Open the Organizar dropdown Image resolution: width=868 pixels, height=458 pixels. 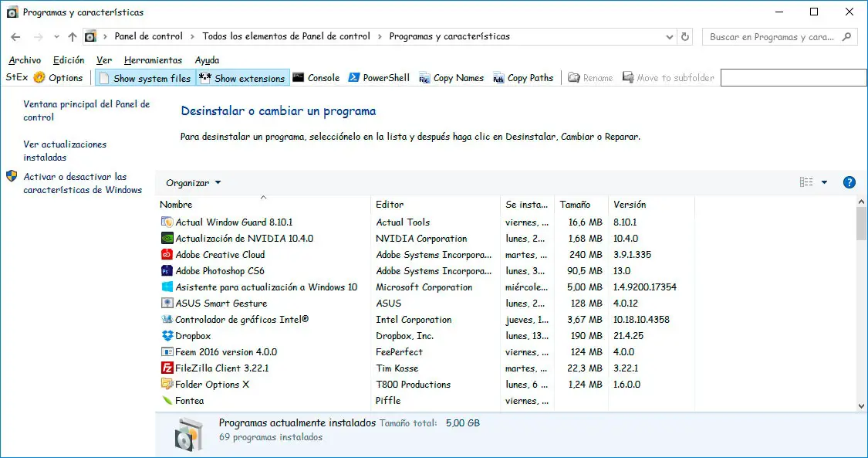point(194,183)
